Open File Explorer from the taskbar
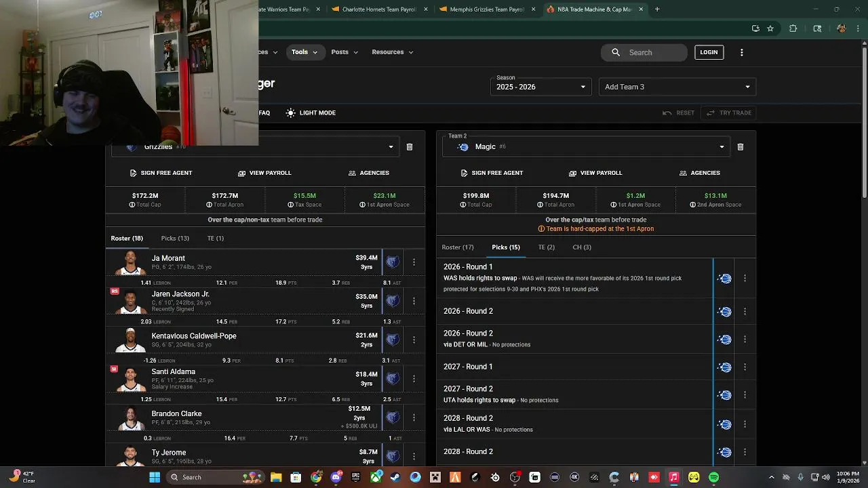868x488 pixels. point(276,477)
